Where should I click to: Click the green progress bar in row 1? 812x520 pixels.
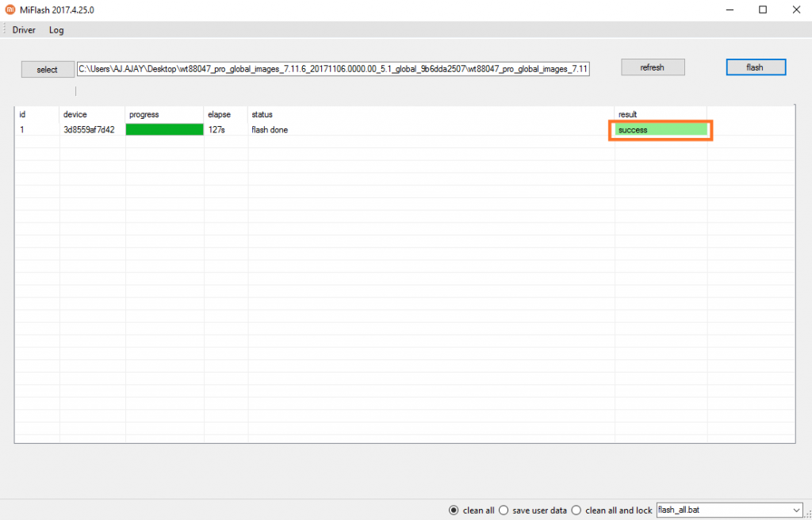[x=165, y=129]
